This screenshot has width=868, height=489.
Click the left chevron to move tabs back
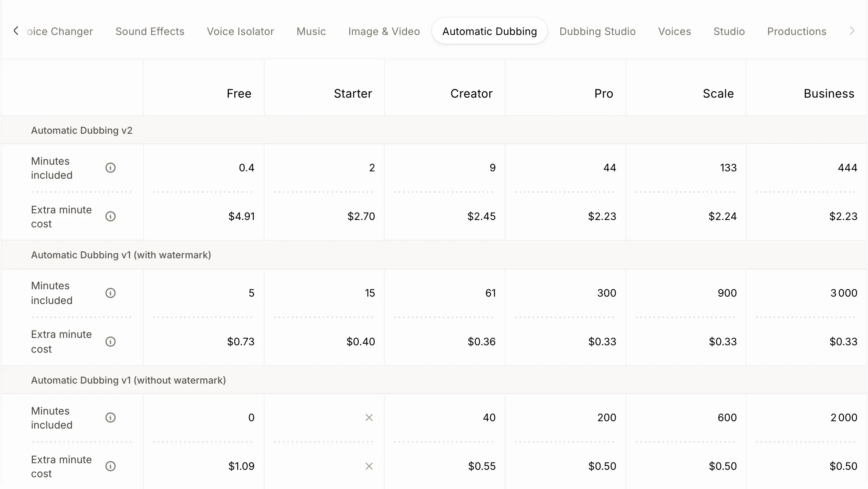(x=16, y=31)
